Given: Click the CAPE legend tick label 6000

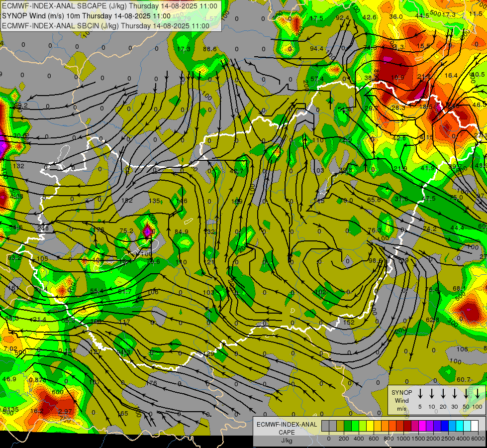Looking at the screenshot, I should click(478, 439).
